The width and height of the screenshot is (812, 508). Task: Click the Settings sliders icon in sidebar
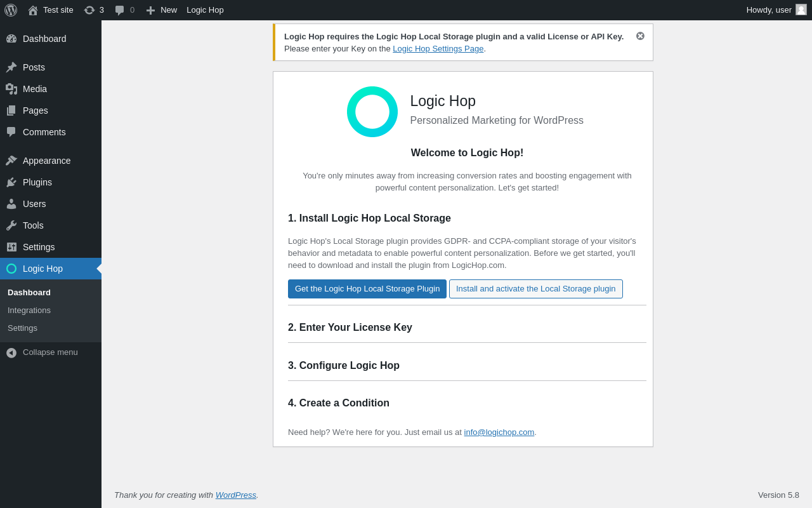(x=11, y=247)
